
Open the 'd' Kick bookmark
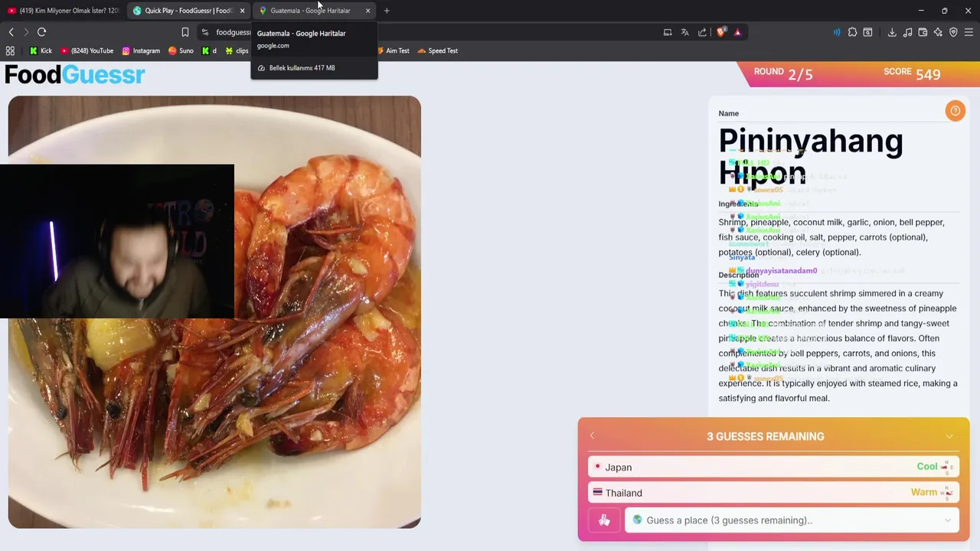(209, 51)
